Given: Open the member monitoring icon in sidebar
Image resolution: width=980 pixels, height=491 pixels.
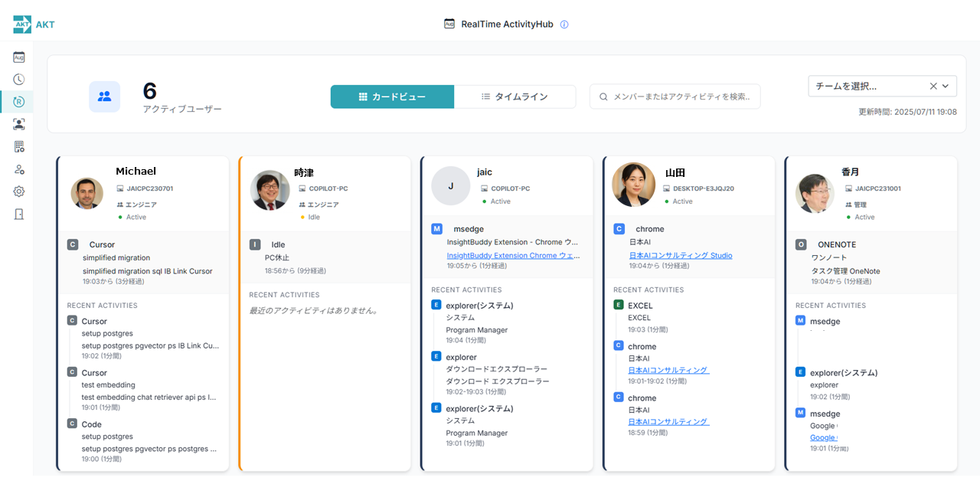Looking at the screenshot, I should click(x=18, y=123).
